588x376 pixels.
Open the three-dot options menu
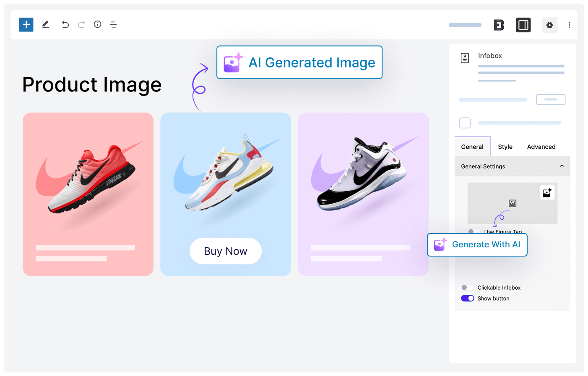click(569, 25)
